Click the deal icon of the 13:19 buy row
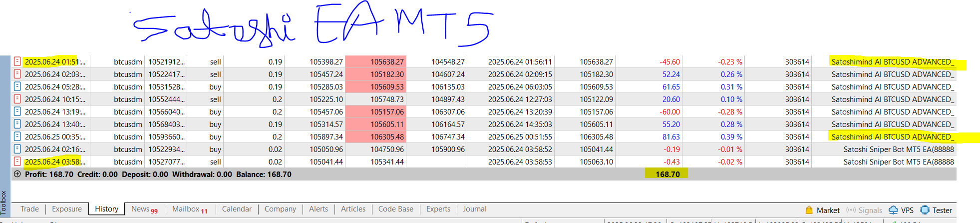Image resolution: width=980 pixels, height=223 pixels. pos(17,111)
